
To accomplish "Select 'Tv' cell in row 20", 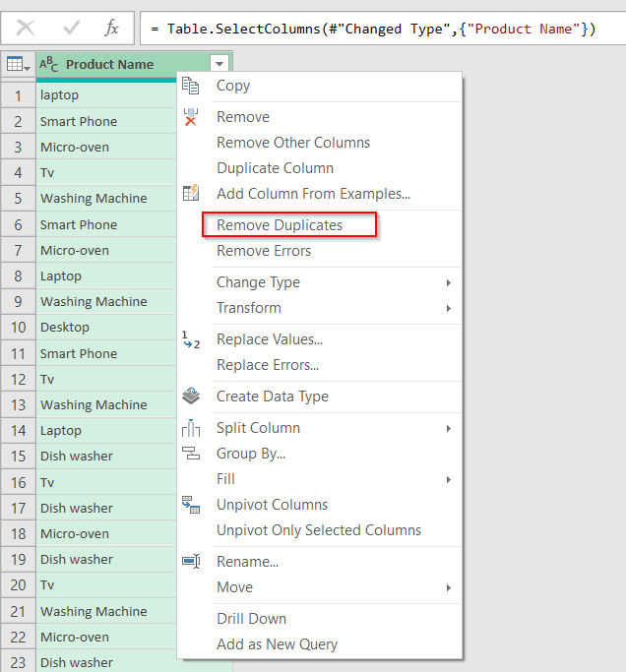I will (106, 585).
